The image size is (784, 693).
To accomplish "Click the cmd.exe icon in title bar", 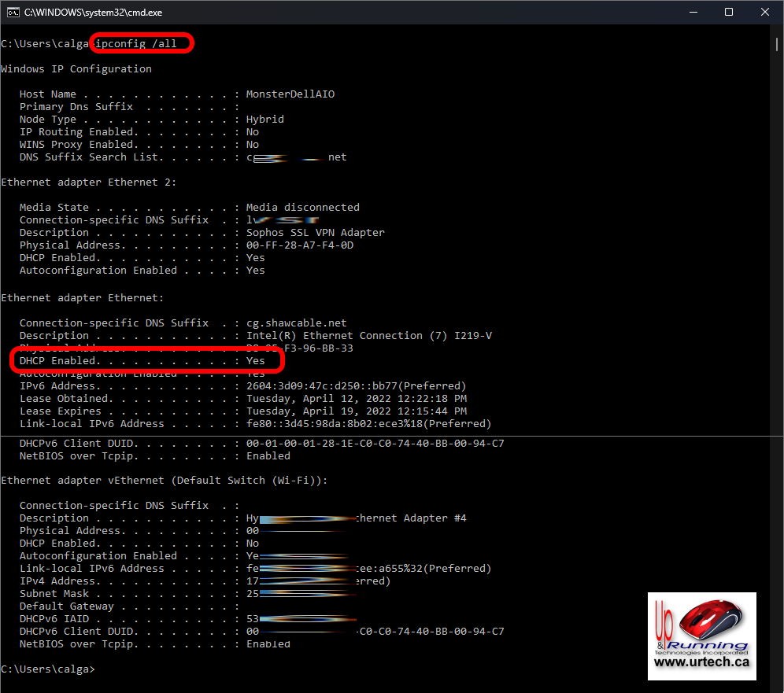I will click(x=13, y=13).
